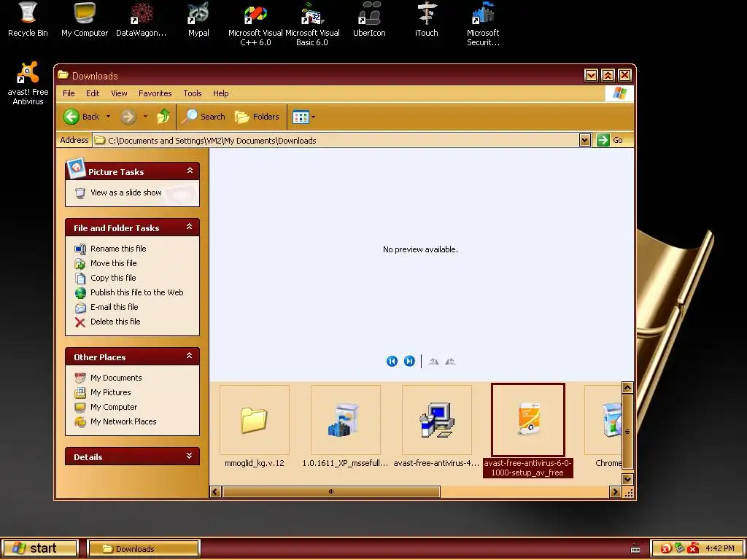The height and width of the screenshot is (560, 747).
Task: Click the address path field
Action: click(x=336, y=140)
